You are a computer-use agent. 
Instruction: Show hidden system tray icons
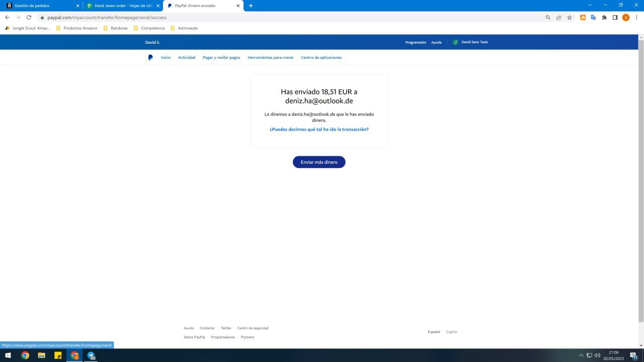point(581,355)
